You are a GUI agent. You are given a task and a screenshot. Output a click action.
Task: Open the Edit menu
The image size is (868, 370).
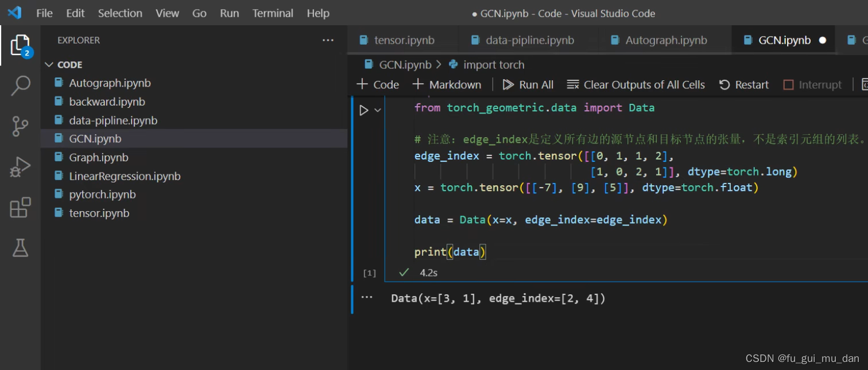point(75,13)
